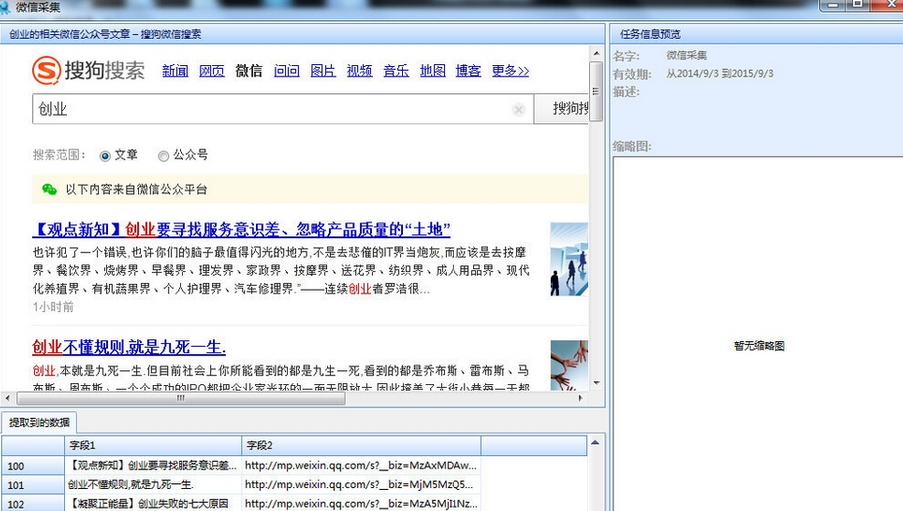Click the 字段2 column header

click(x=361, y=445)
